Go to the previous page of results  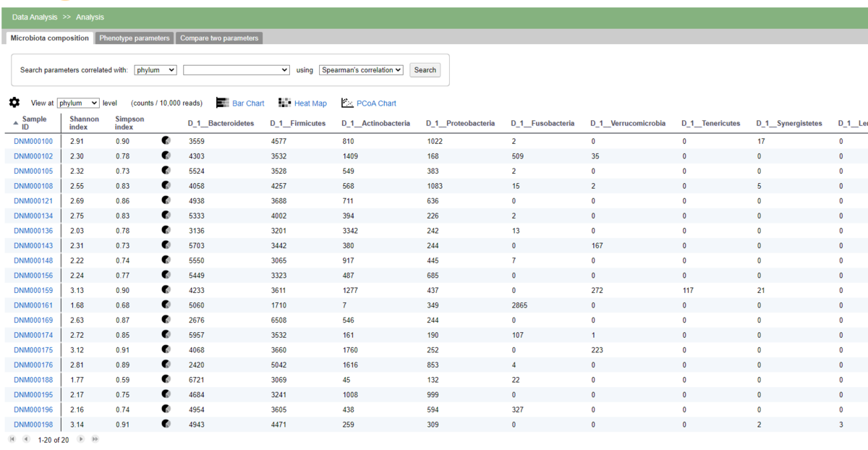coord(26,439)
